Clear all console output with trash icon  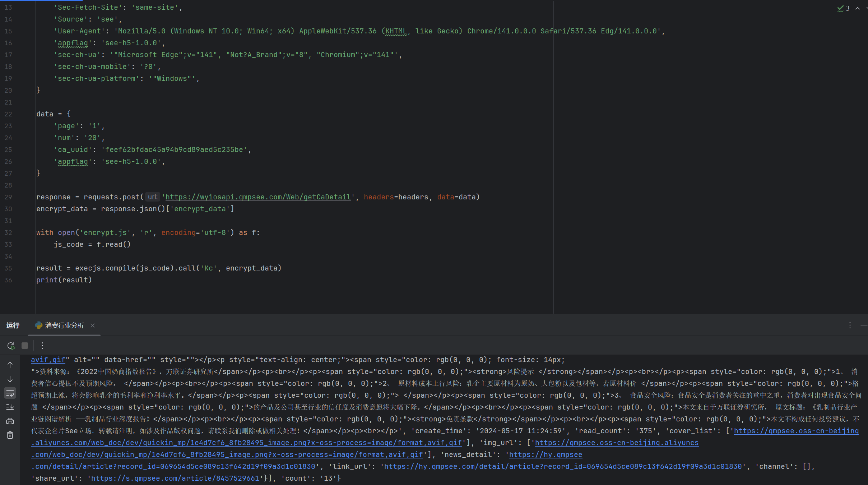[x=10, y=435]
